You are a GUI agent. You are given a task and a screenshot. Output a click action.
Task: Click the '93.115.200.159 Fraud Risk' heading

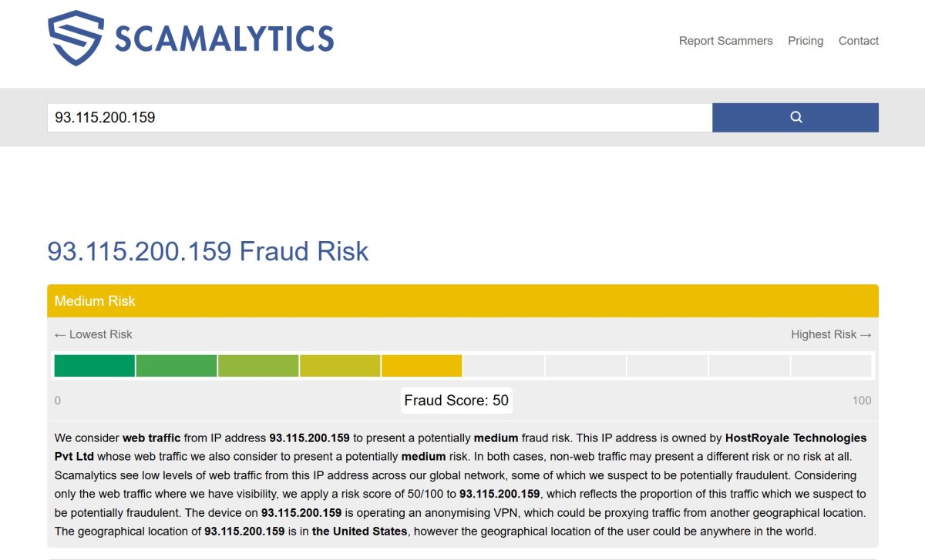[208, 251]
